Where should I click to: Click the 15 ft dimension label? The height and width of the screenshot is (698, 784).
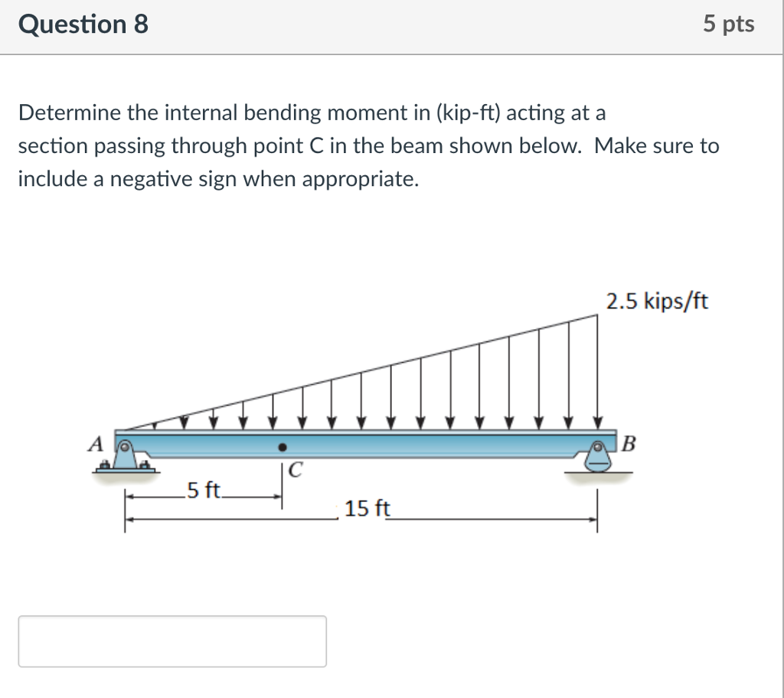click(367, 510)
